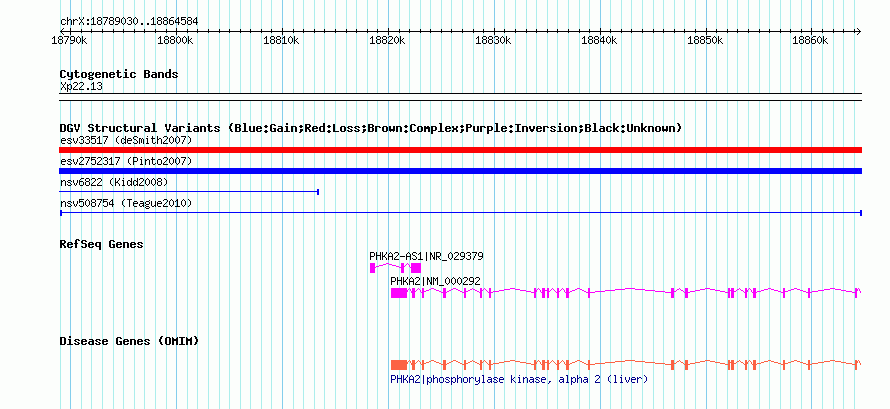Open the PHKA2|phosphorylase kinase, alpha 2 (liver) link
890x409 pixels.
click(x=519, y=380)
